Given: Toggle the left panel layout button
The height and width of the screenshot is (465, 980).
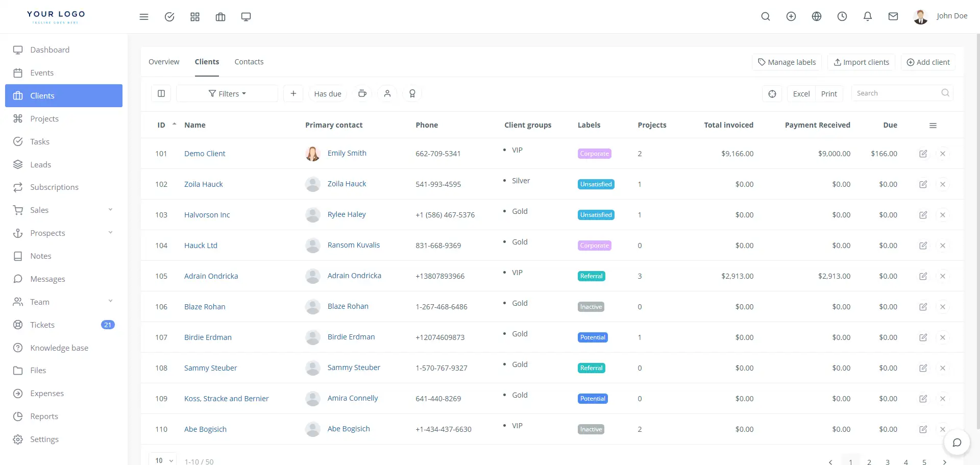Looking at the screenshot, I should pos(161,93).
